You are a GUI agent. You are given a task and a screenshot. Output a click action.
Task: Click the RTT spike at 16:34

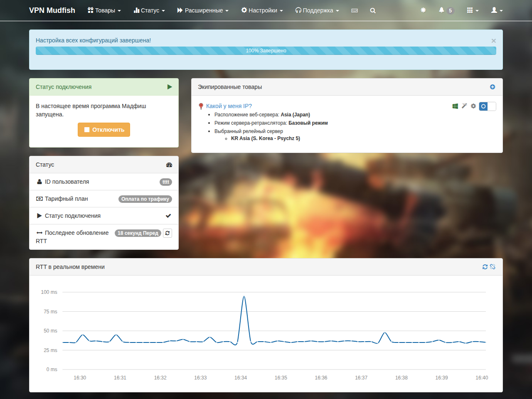tap(244, 297)
